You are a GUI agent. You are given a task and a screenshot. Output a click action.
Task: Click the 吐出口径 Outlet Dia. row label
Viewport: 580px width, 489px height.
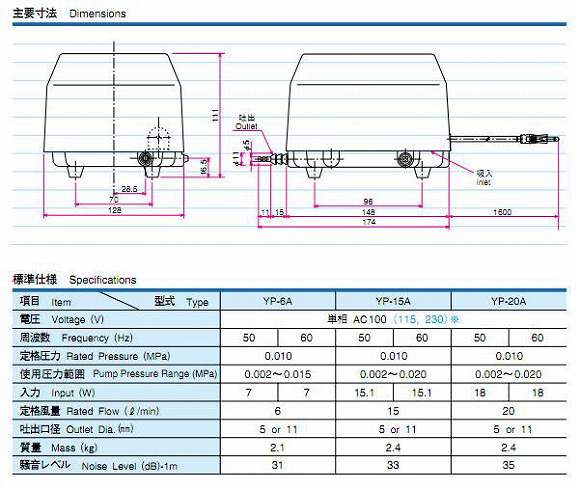(x=77, y=429)
